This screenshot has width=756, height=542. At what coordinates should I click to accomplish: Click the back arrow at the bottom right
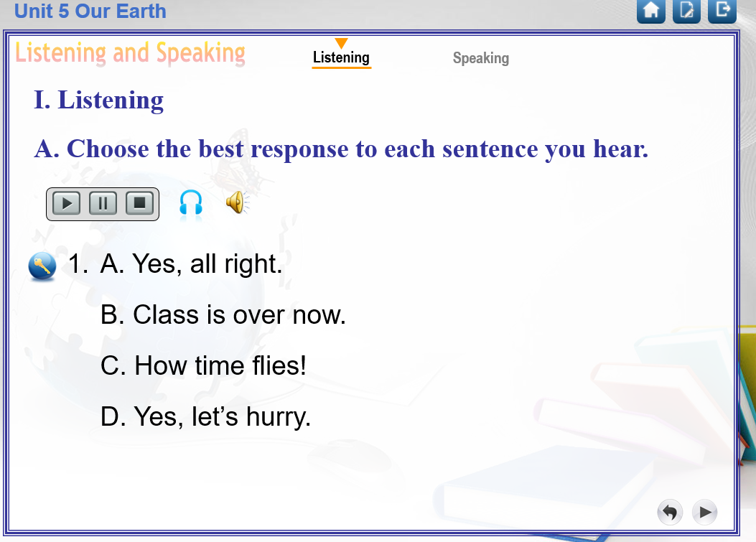click(669, 512)
